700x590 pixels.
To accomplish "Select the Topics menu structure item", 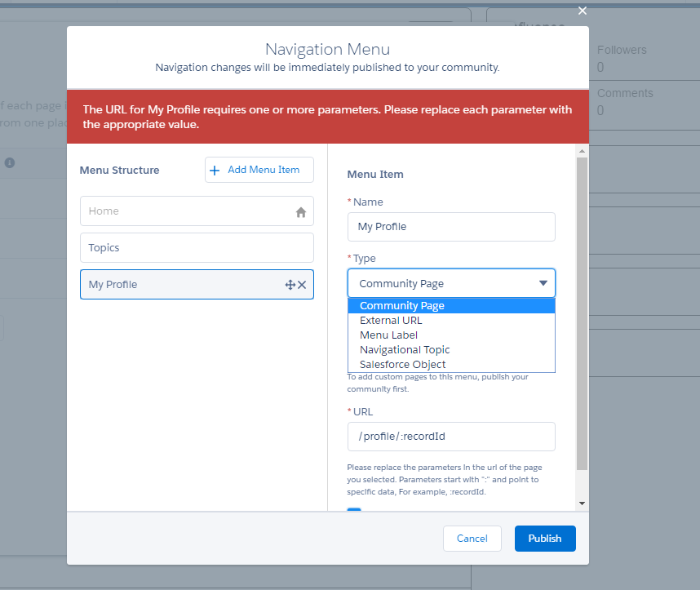I will point(197,247).
